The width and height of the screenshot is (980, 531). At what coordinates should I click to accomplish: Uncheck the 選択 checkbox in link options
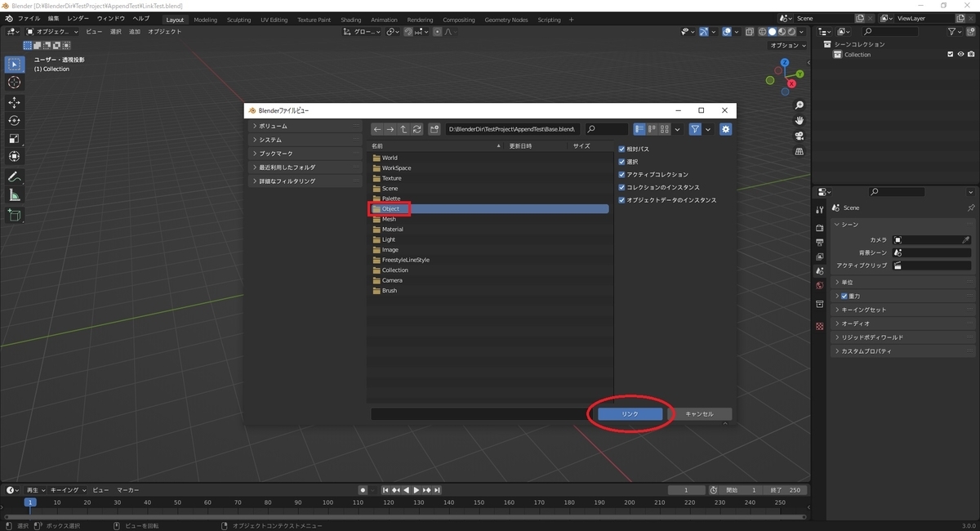[x=622, y=162]
